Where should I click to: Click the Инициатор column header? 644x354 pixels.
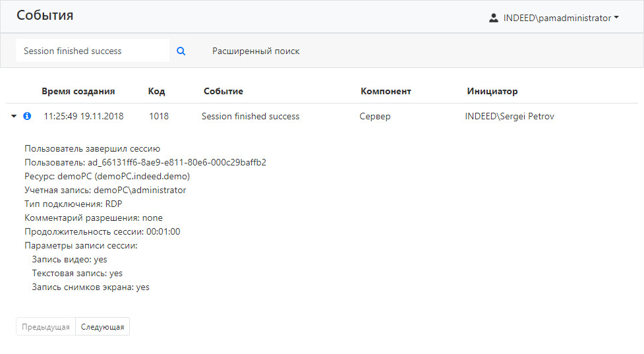tap(492, 91)
